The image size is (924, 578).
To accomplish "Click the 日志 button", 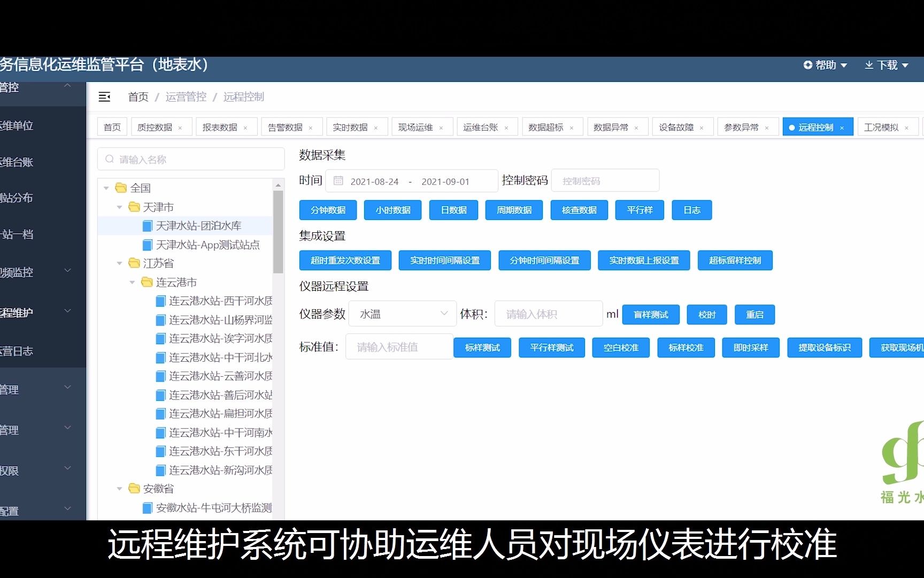I will pyautogui.click(x=692, y=210).
